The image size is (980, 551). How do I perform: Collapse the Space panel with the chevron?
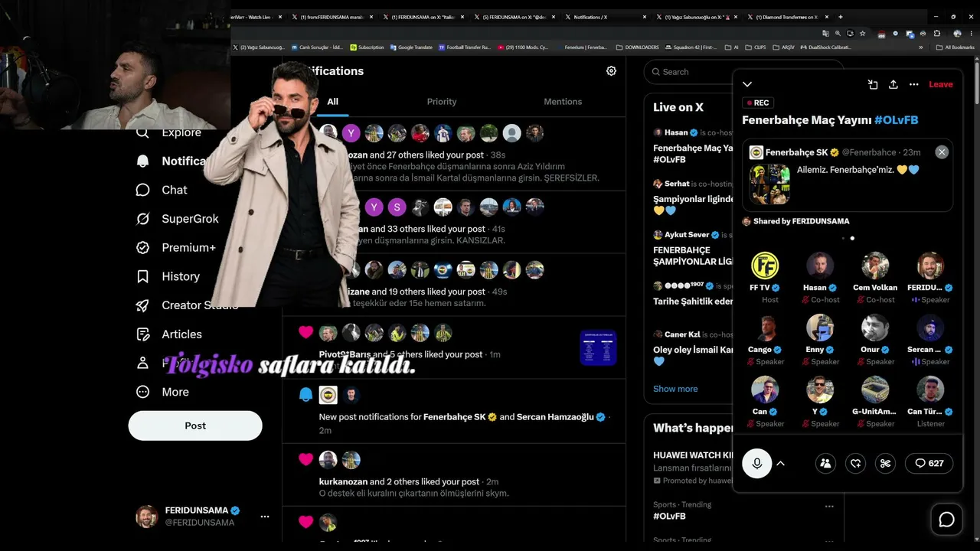click(x=747, y=84)
